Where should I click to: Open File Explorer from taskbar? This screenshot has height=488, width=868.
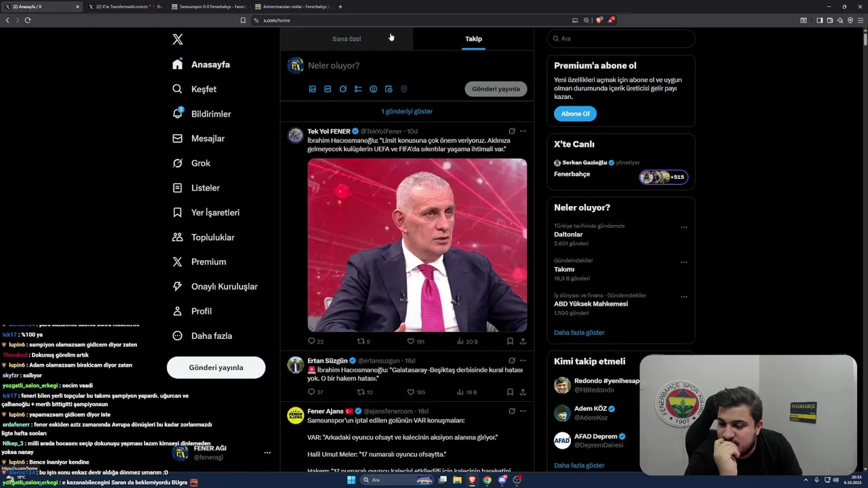pos(458,480)
